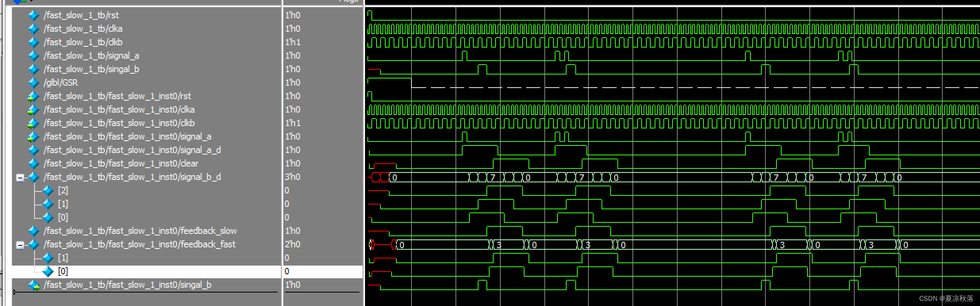Viewport: 980px width, 306px height.
Task: Click the input port icon for fast_slow_1_inst0/signal_a
Action: point(33,137)
